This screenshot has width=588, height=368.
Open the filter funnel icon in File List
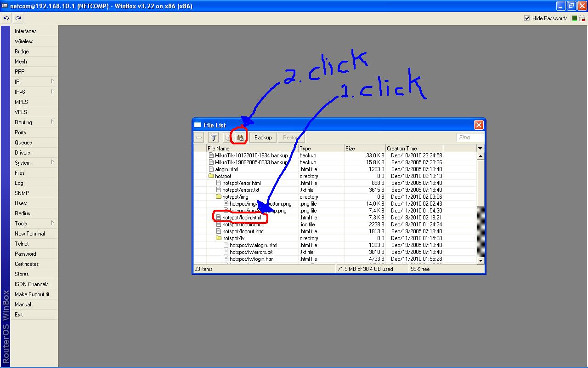click(x=213, y=137)
